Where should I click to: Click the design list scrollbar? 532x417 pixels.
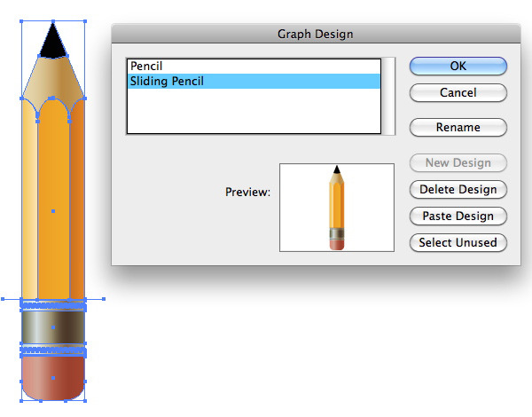389,96
